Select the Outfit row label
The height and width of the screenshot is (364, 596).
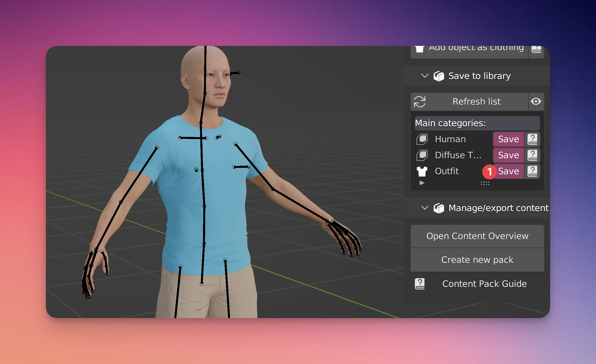coord(447,171)
